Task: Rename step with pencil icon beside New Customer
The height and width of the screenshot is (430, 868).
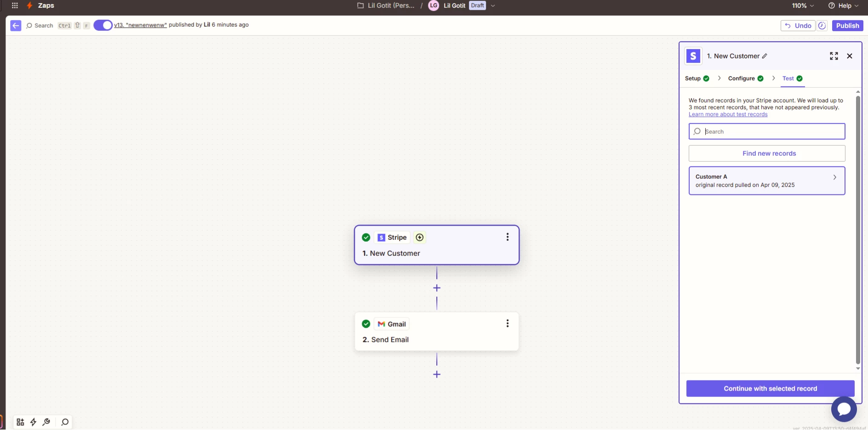Action: [765, 56]
